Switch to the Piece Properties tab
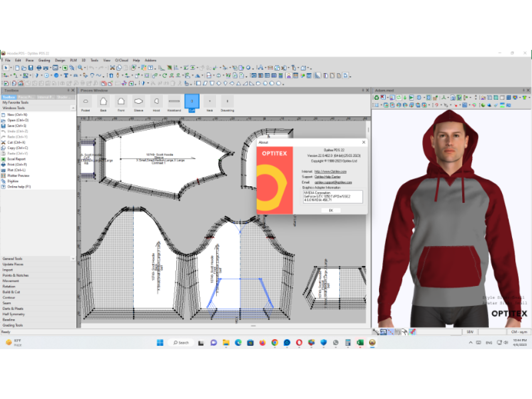The width and height of the screenshot is (532, 399). pyautogui.click(x=26, y=97)
